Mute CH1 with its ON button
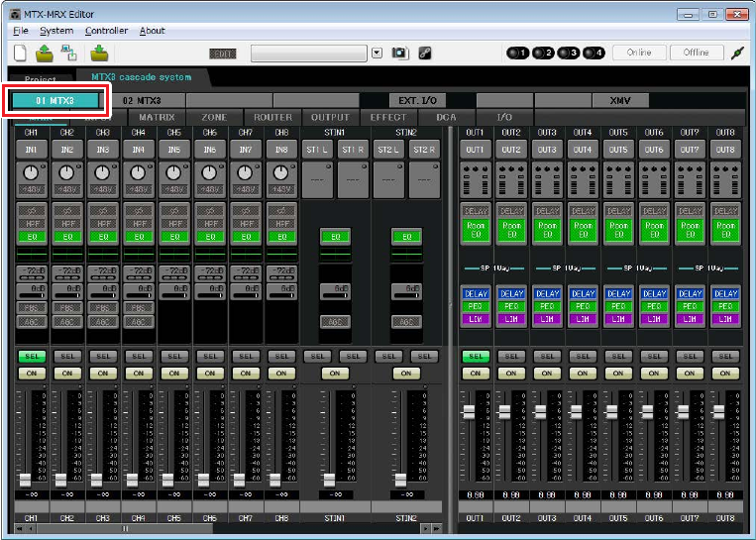Image resolution: width=756 pixels, height=540 pixels. (x=32, y=374)
